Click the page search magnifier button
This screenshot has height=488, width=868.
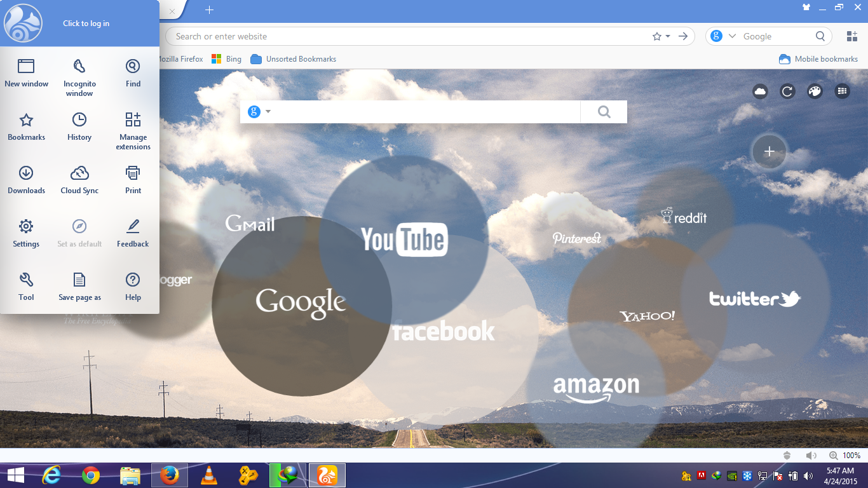coord(604,112)
